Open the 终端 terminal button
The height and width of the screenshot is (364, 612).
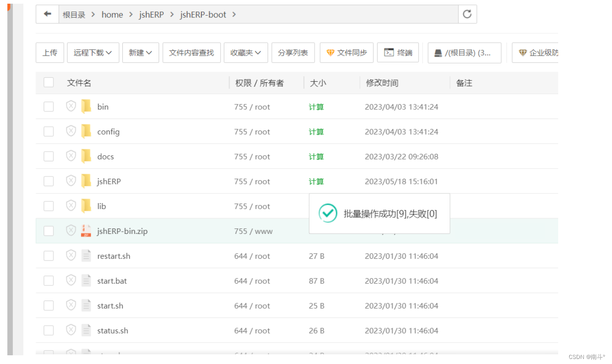pos(398,53)
